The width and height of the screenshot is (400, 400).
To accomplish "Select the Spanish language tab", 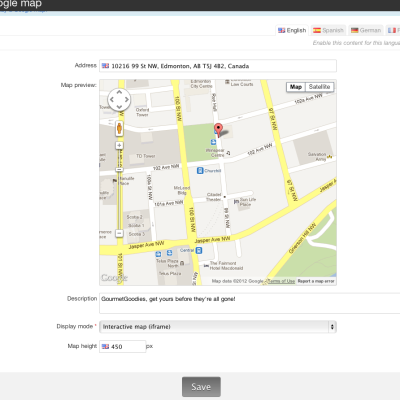I will [x=328, y=30].
